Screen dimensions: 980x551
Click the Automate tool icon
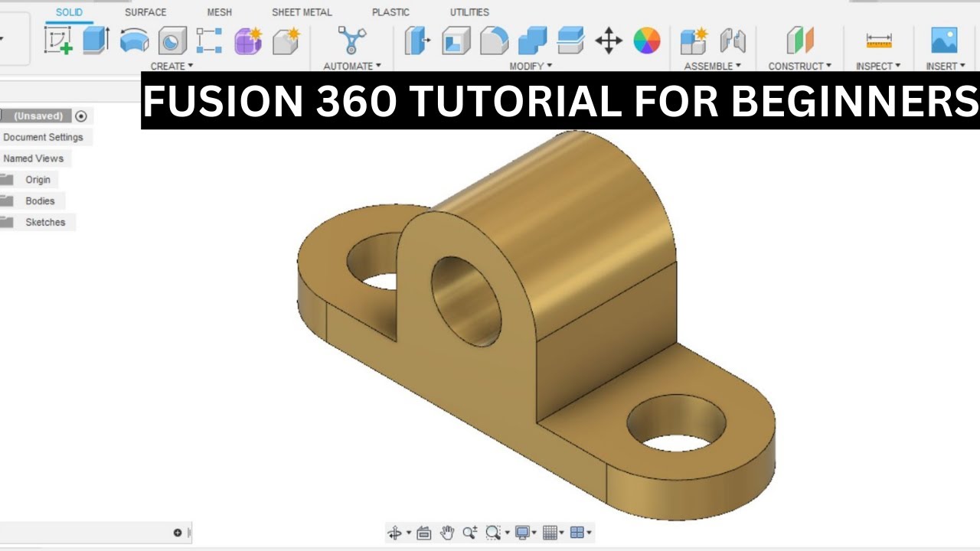pos(352,40)
